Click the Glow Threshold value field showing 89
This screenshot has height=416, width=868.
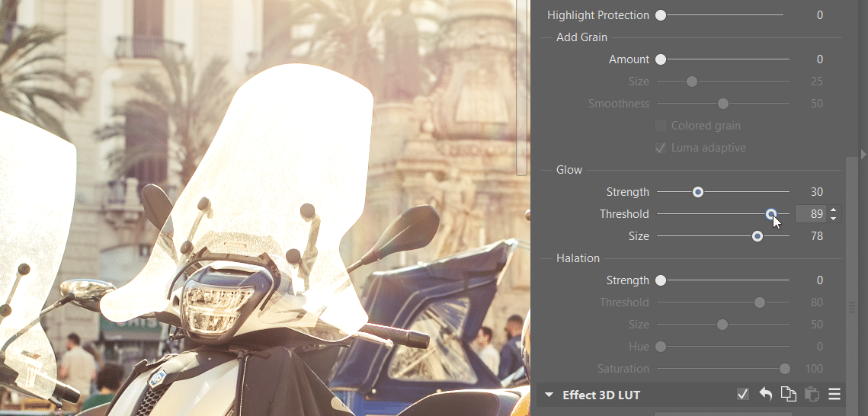pos(812,214)
